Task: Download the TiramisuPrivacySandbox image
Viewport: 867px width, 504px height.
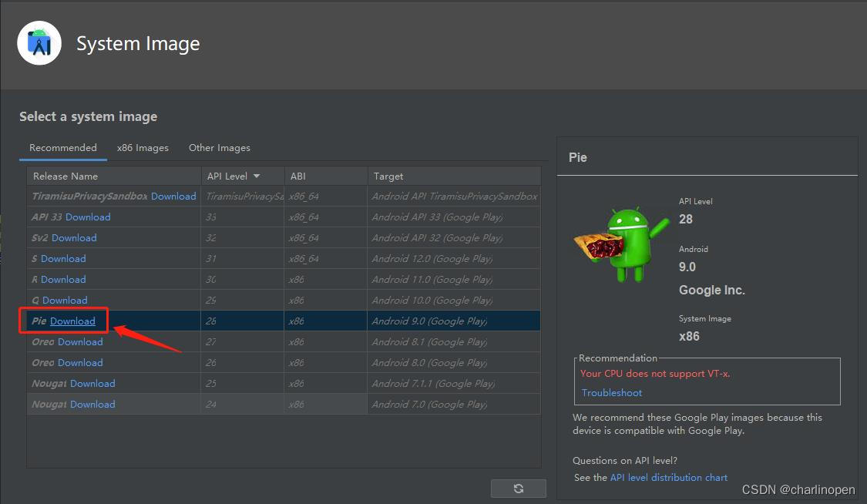Action: (x=173, y=197)
